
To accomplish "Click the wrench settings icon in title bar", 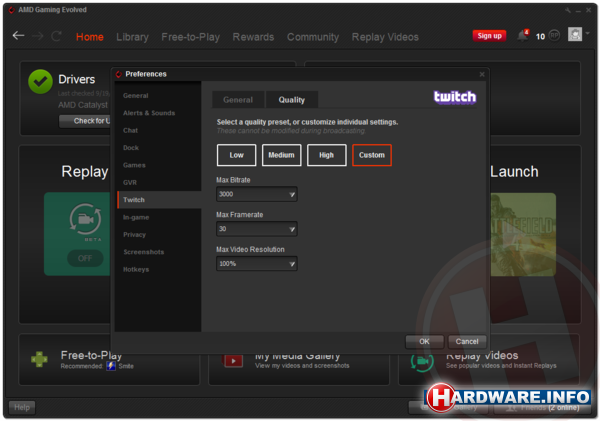I will (x=568, y=10).
